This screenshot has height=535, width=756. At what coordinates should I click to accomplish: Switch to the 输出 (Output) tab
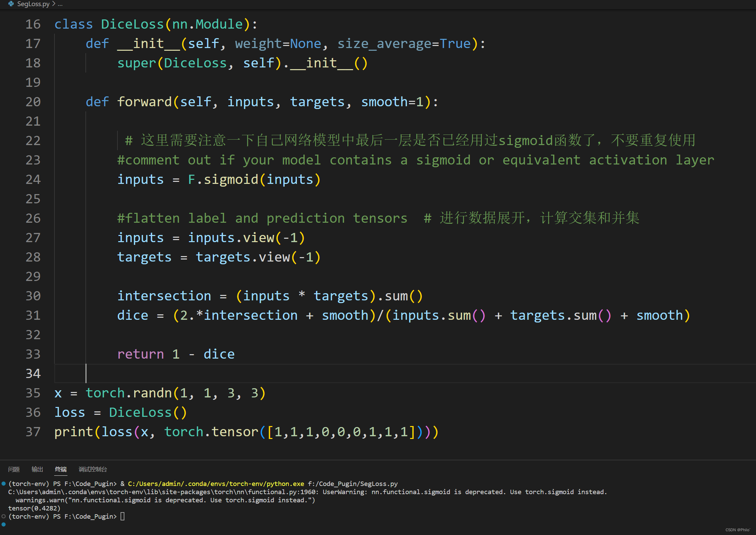pyautogui.click(x=37, y=469)
